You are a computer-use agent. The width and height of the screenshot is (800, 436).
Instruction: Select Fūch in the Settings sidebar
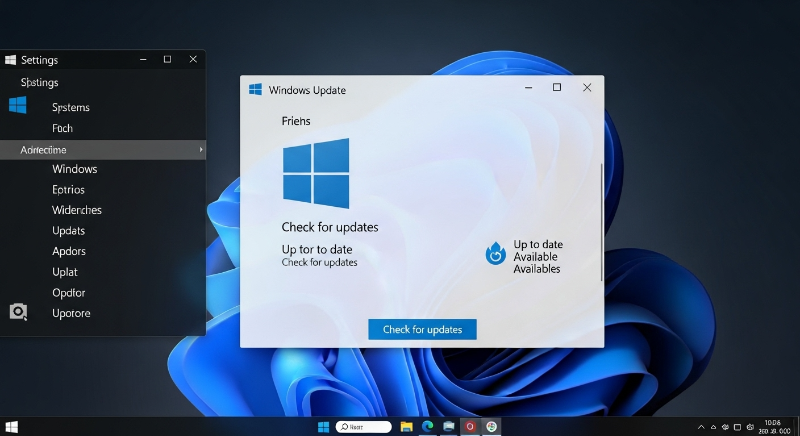(x=62, y=128)
